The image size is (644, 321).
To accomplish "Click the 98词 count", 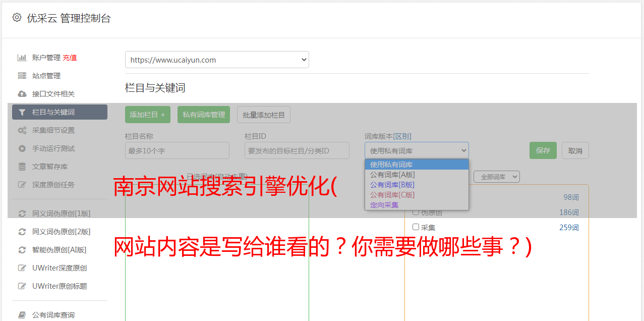I will click(571, 197).
